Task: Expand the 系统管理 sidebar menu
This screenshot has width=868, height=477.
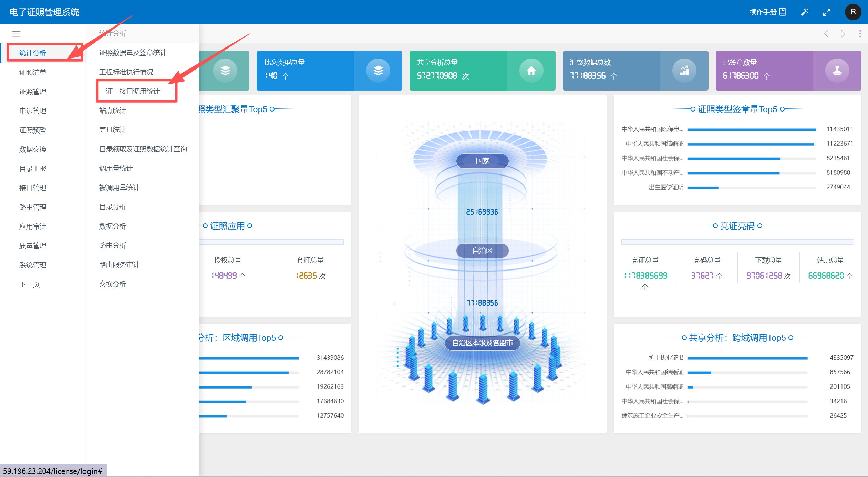Action: tap(33, 265)
